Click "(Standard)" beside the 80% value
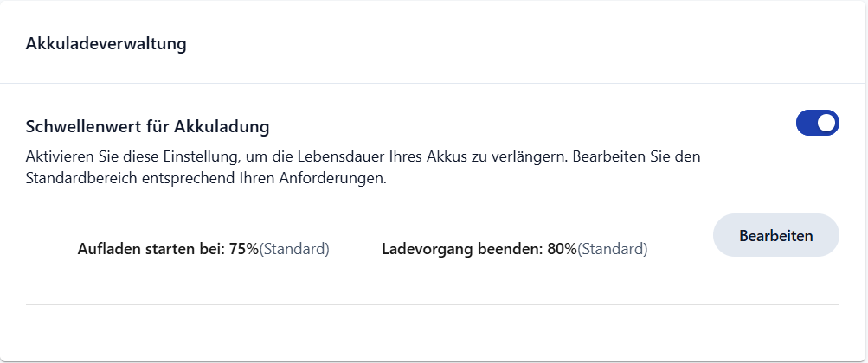The height and width of the screenshot is (363, 868). point(612,250)
